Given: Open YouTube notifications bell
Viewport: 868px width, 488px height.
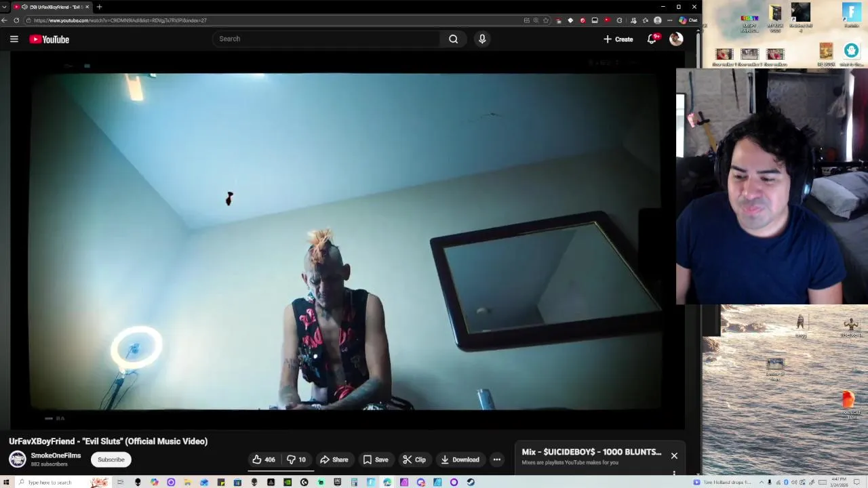Looking at the screenshot, I should click(x=652, y=39).
